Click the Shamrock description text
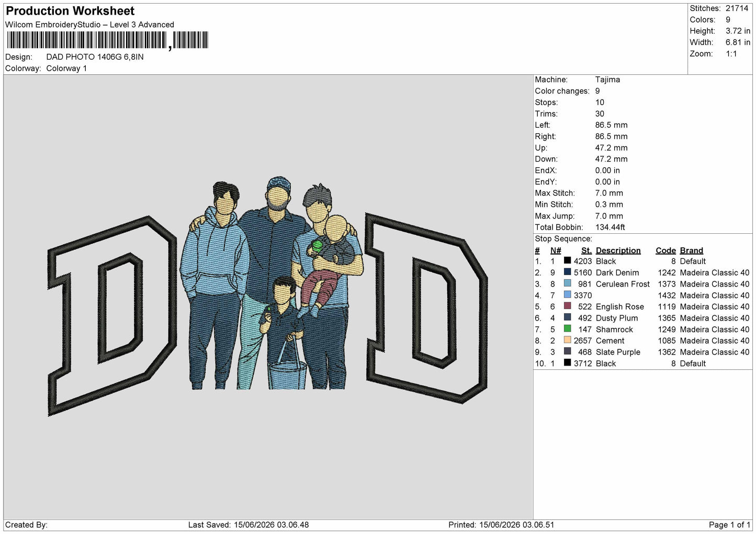This screenshot has height=534, width=756. 614,330
